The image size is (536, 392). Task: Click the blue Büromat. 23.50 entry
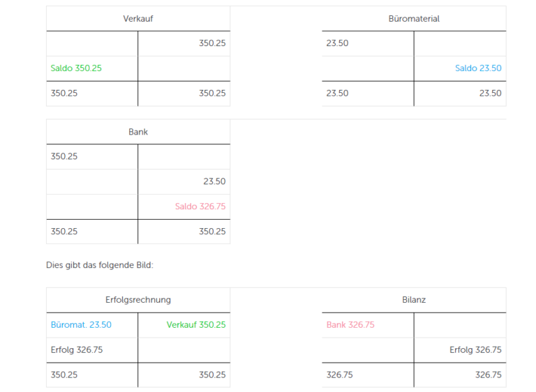(x=81, y=325)
